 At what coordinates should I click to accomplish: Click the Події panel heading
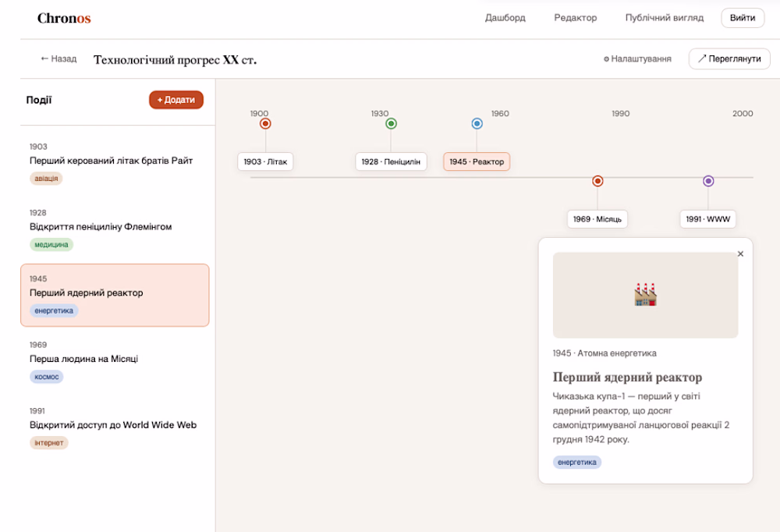[39, 100]
